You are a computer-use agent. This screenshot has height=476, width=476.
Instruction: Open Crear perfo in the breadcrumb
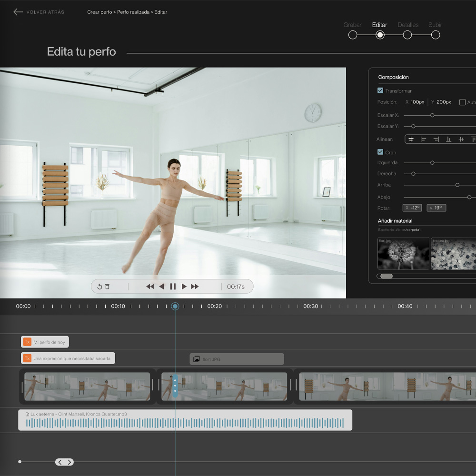99,12
